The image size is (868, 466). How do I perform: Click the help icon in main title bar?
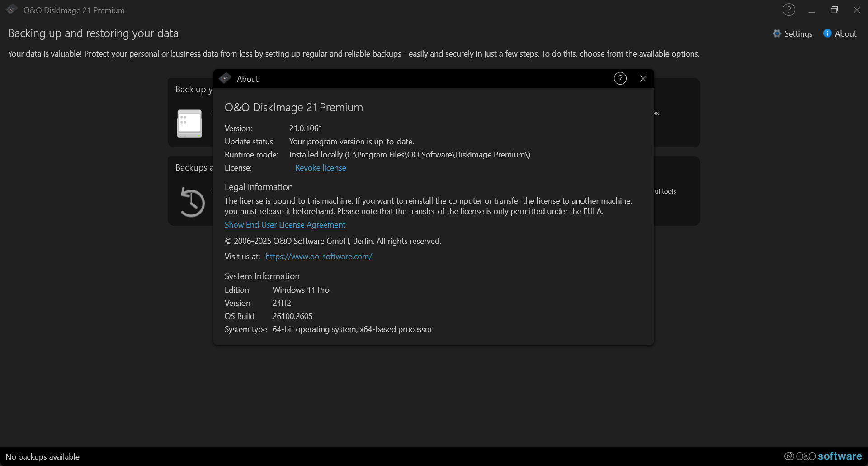click(x=788, y=10)
